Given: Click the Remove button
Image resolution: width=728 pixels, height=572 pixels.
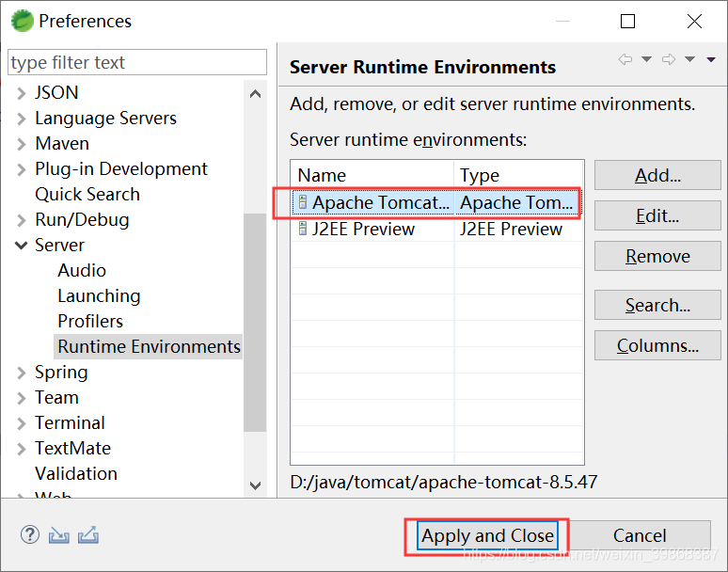Looking at the screenshot, I should pyautogui.click(x=657, y=256).
